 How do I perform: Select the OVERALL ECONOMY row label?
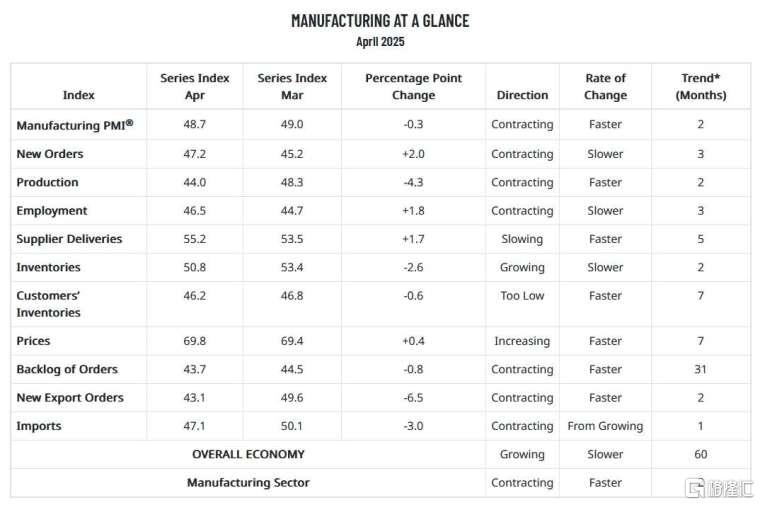pos(248,454)
